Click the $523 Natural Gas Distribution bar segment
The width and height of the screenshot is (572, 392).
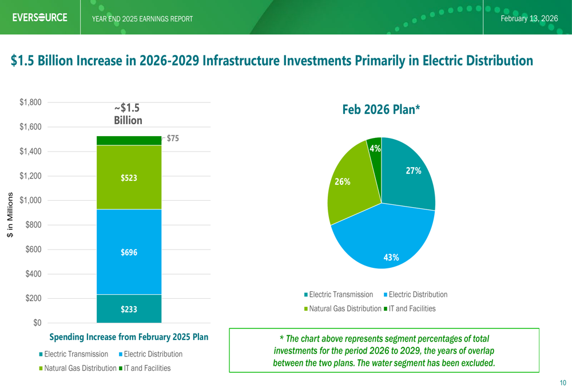click(x=129, y=177)
